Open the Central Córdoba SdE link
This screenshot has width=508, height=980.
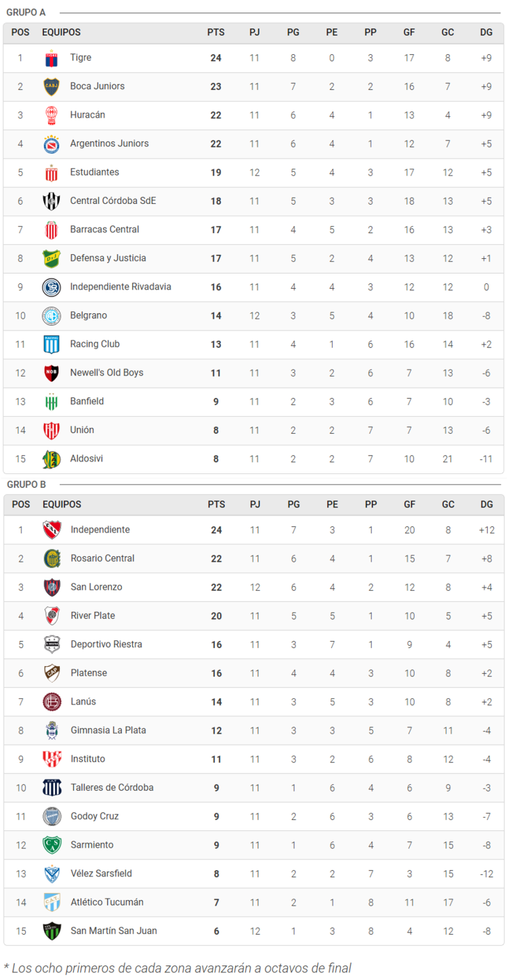coord(113,200)
